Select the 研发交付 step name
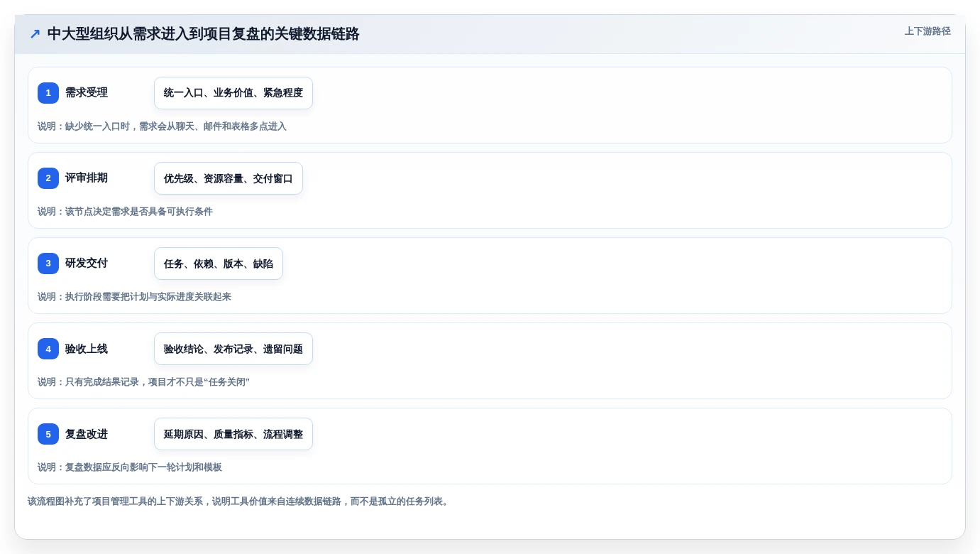980x554 pixels. click(x=87, y=263)
